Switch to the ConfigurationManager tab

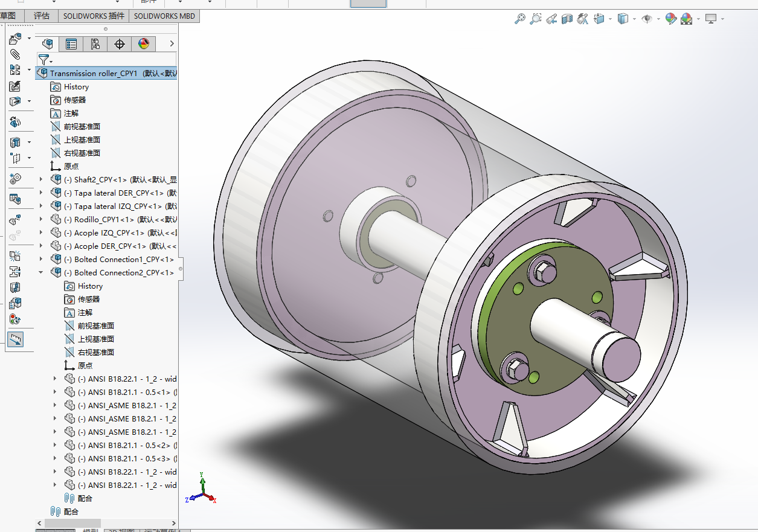point(95,43)
